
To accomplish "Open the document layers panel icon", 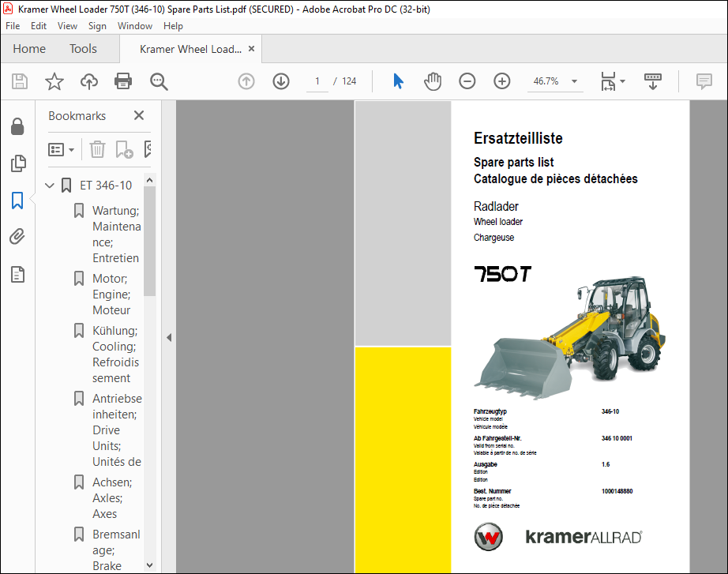I will [x=17, y=275].
